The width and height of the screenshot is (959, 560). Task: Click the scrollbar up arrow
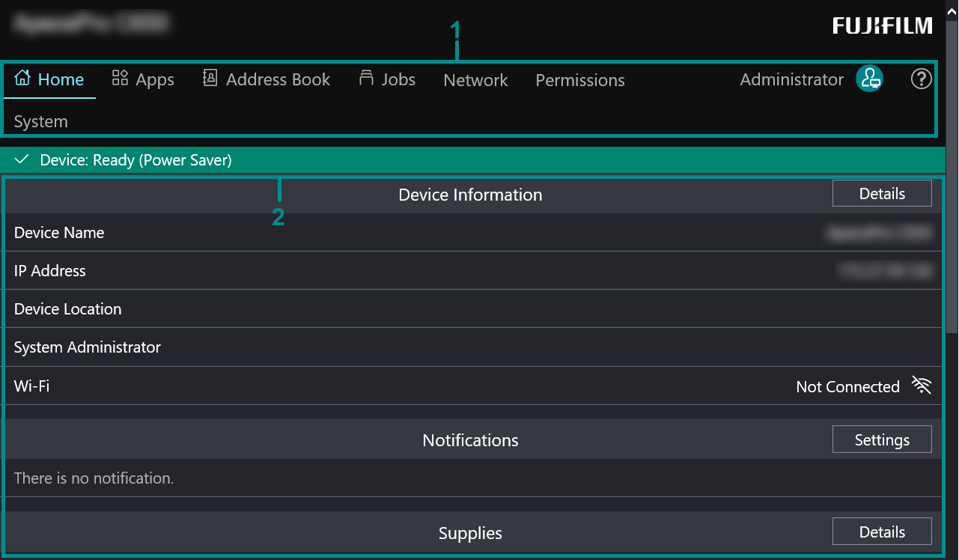951,10
